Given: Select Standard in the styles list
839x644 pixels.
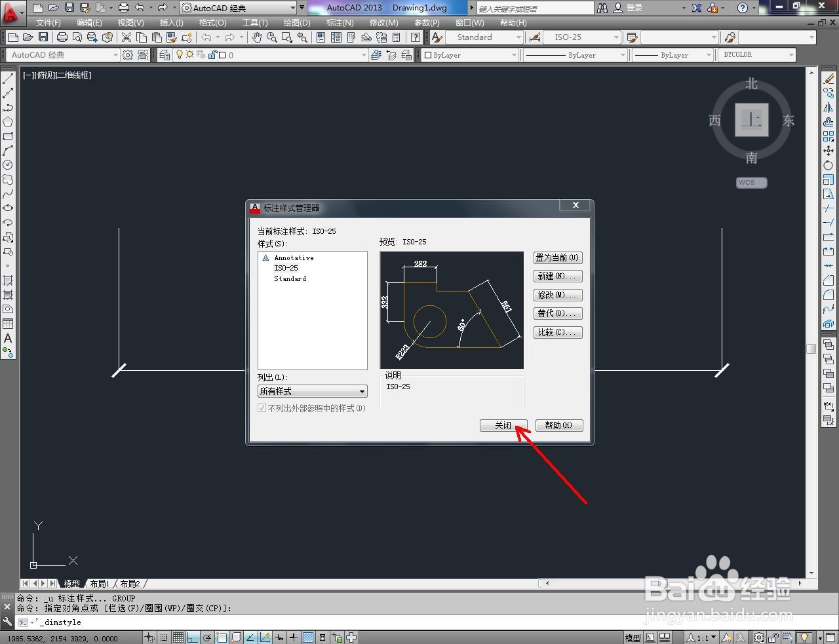Looking at the screenshot, I should click(290, 278).
